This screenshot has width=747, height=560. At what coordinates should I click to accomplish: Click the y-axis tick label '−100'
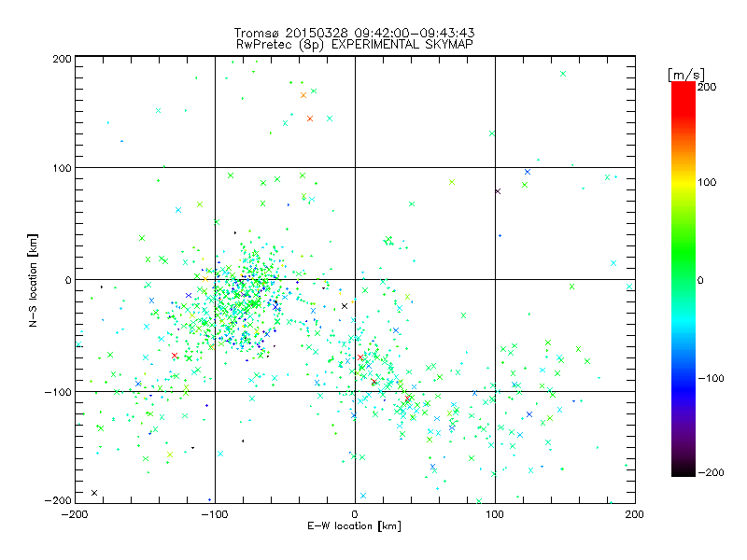[58, 392]
